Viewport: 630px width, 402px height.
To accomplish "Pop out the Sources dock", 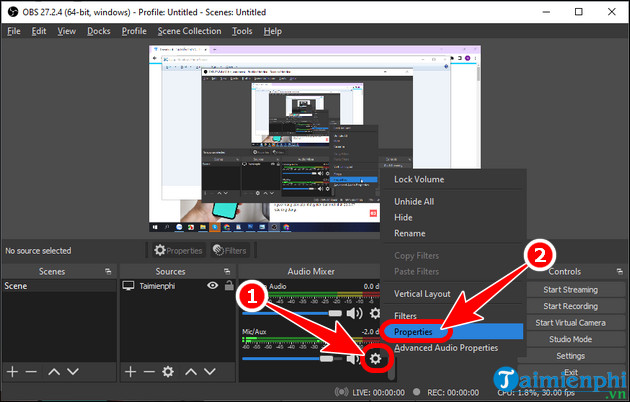I will click(227, 271).
